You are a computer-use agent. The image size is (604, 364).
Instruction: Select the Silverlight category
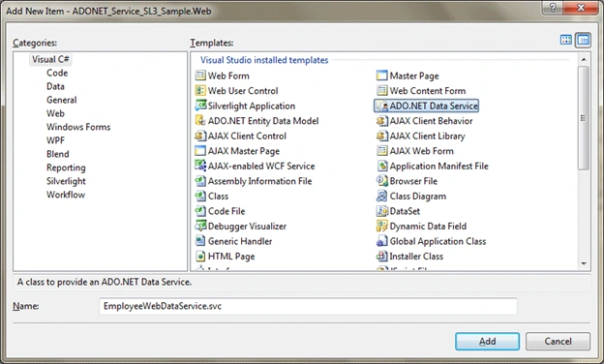pos(66,181)
